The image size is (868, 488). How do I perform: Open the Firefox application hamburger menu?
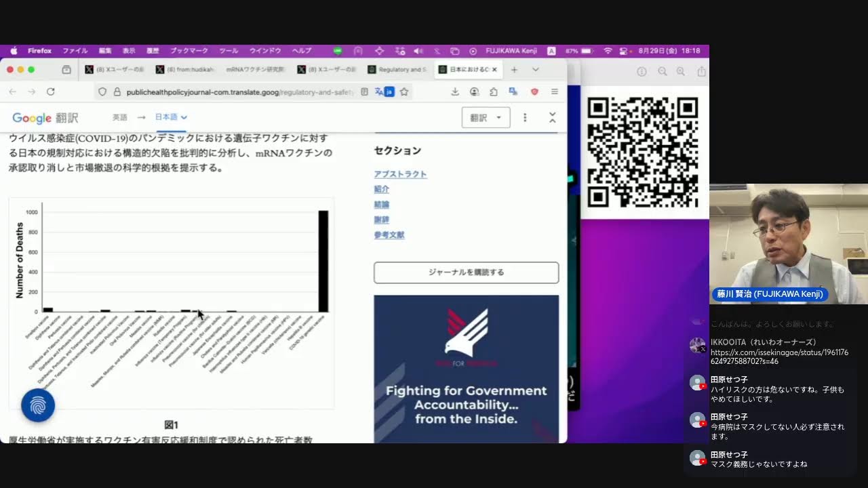[x=555, y=91]
